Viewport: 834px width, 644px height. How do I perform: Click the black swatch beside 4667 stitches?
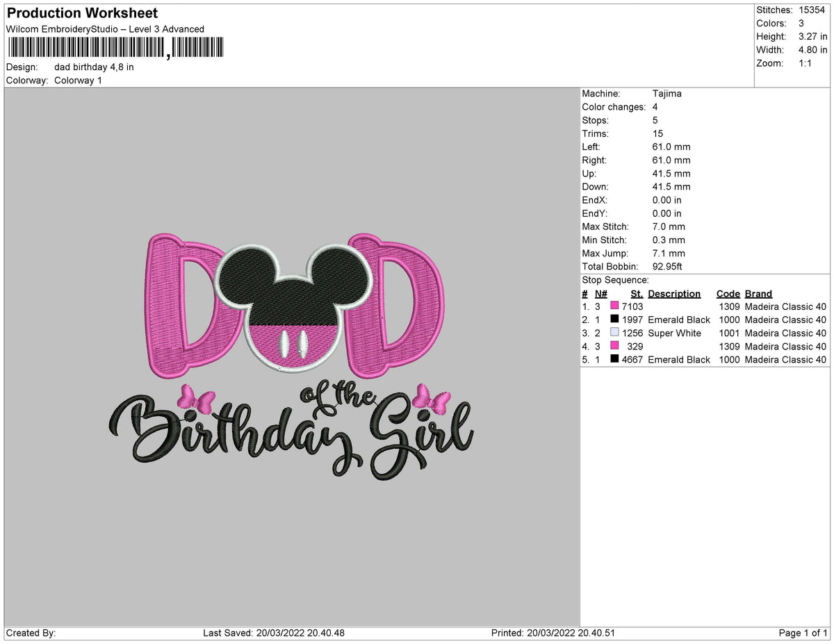614,359
